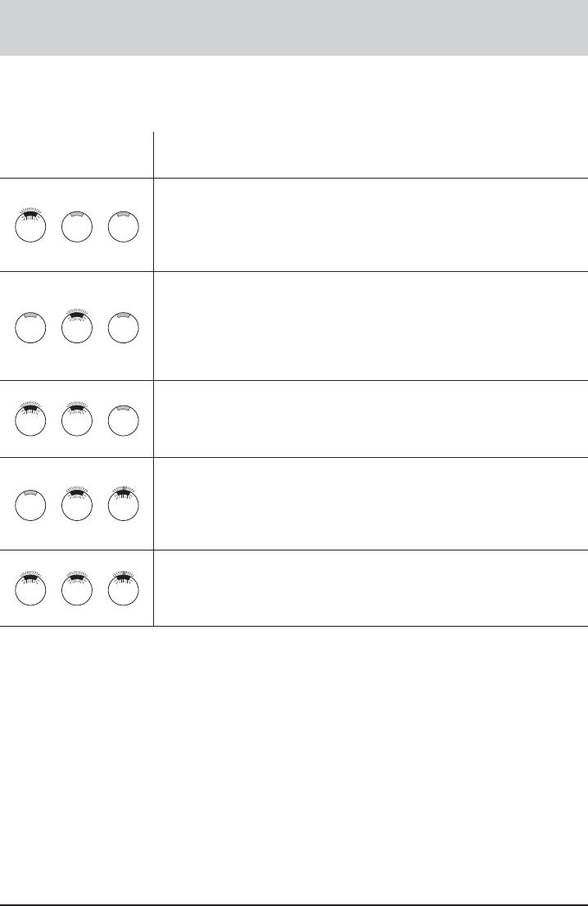This screenshot has width=588, height=906.
Task: Click the gray header banner at the page top
Action: click(294, 28)
